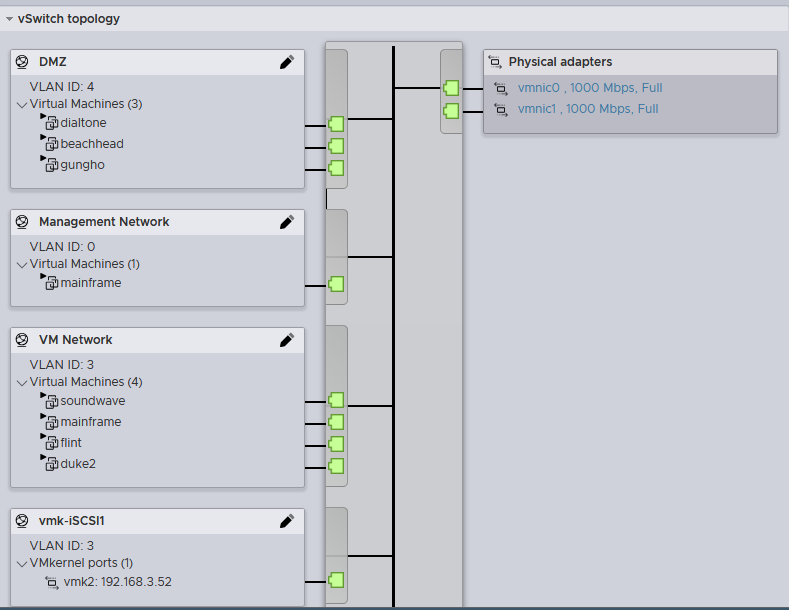
Task: Select the gungho virtual machine
Action: point(83,165)
